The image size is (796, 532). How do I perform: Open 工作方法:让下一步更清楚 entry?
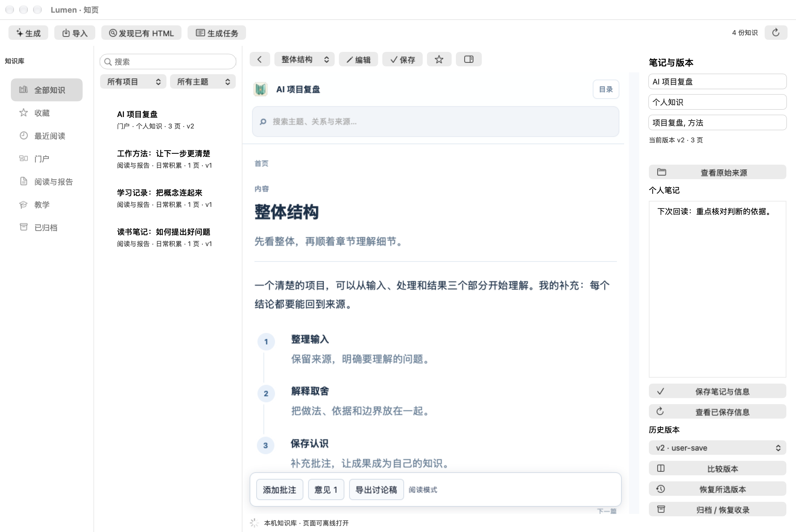pos(168,159)
